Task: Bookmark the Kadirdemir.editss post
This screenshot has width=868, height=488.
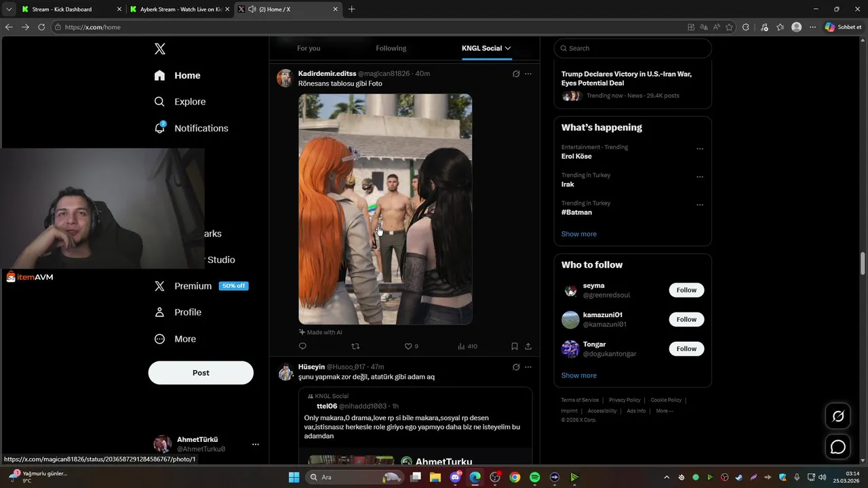Action: (x=515, y=346)
